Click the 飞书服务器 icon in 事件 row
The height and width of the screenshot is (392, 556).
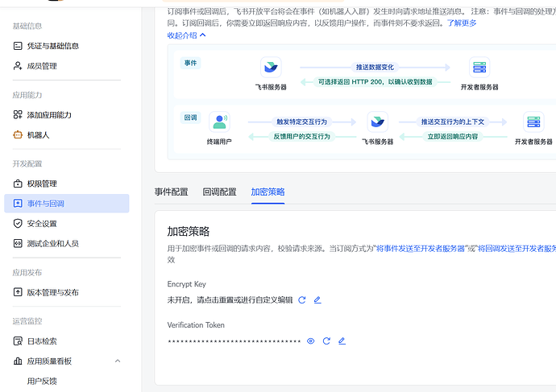pyautogui.click(x=271, y=67)
